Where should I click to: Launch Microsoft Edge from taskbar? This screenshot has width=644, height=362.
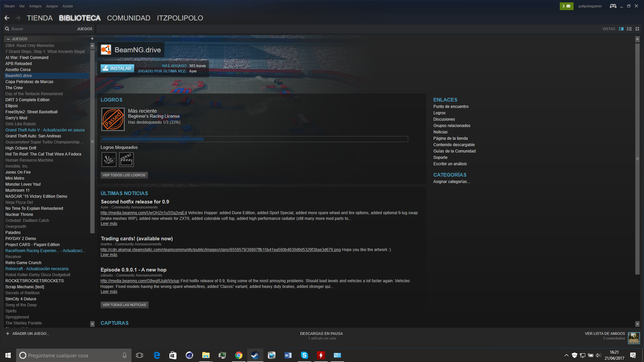click(x=157, y=355)
